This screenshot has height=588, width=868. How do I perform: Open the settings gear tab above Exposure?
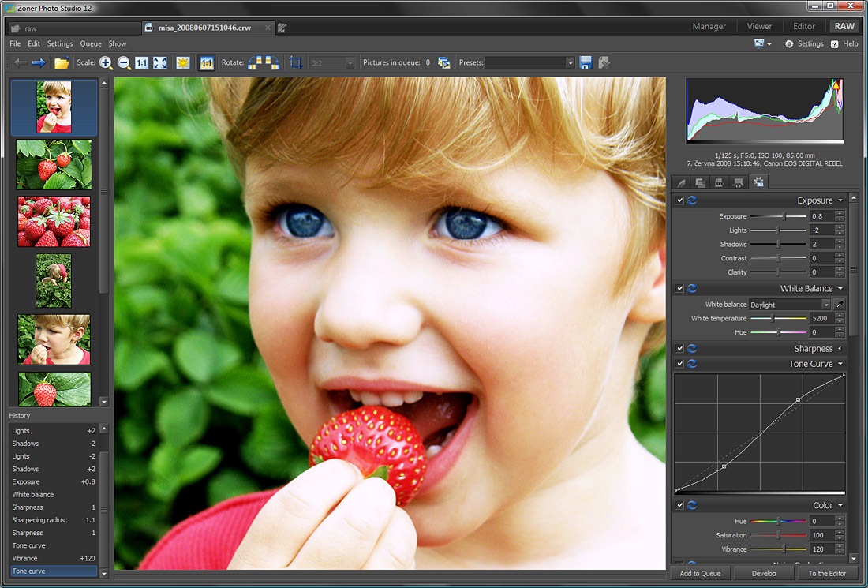758,182
